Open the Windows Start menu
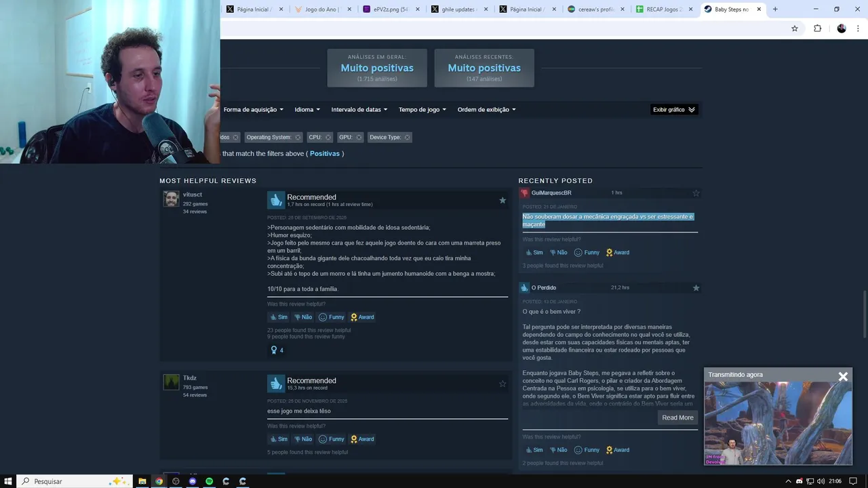Image resolution: width=868 pixels, height=488 pixels. click(x=8, y=481)
